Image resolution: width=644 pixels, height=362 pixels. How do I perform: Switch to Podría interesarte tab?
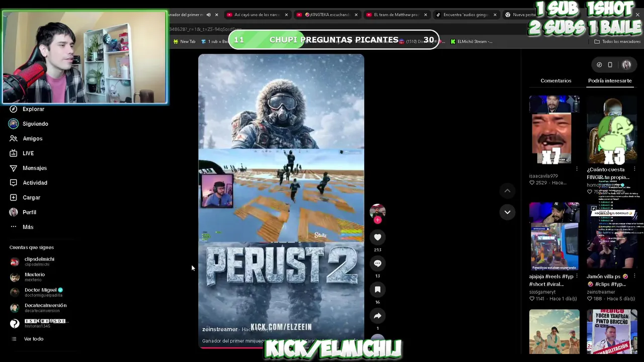point(610,80)
